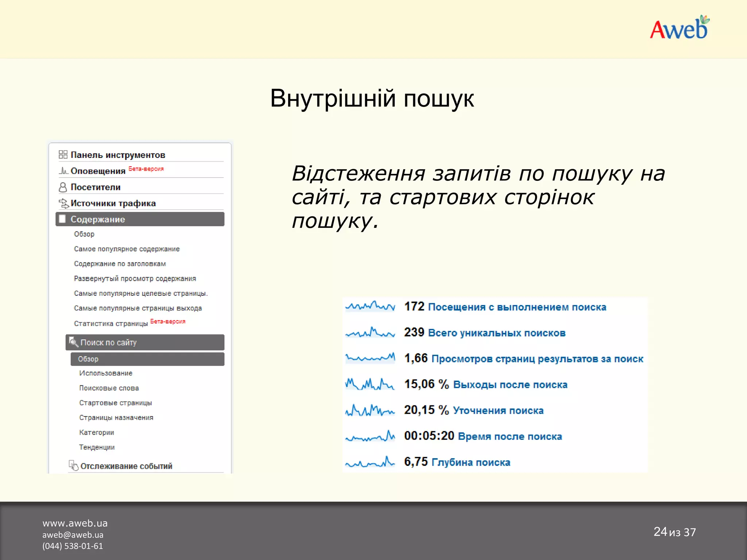Click the Содержание page icon
Viewport: 747px width, 560px height.
click(63, 219)
